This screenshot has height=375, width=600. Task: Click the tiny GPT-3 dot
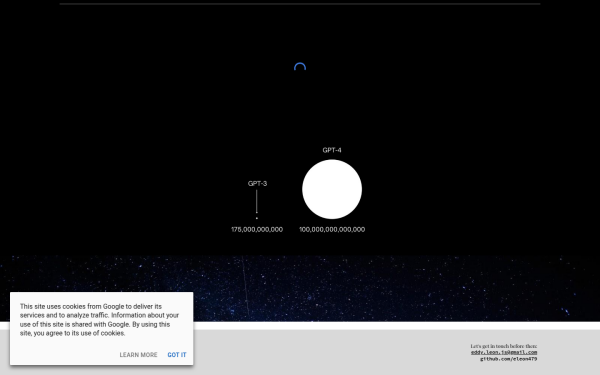tap(257, 218)
